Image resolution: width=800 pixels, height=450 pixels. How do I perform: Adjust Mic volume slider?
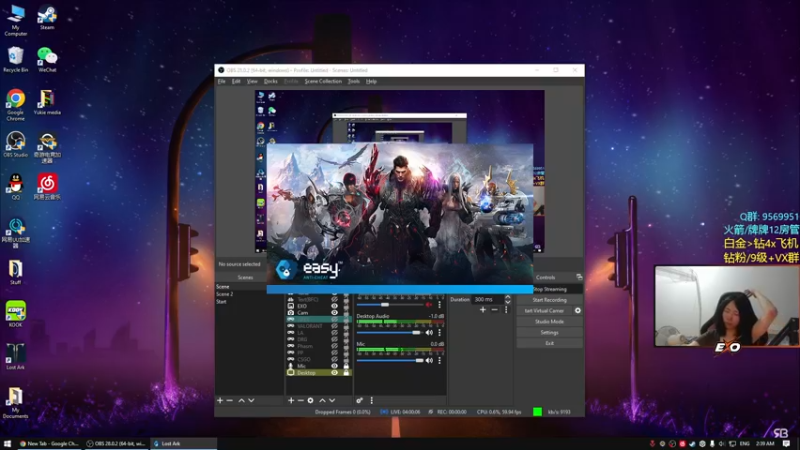click(x=390, y=361)
